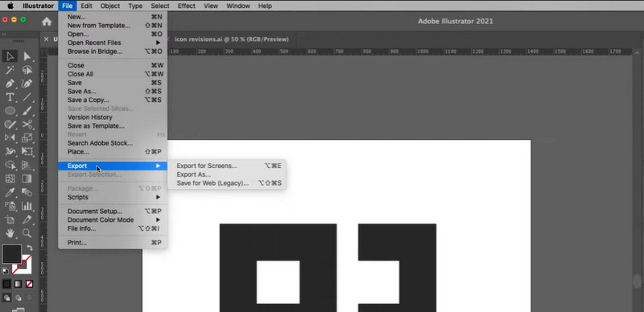Select the Ellipse tool
644x312 pixels.
[10, 110]
